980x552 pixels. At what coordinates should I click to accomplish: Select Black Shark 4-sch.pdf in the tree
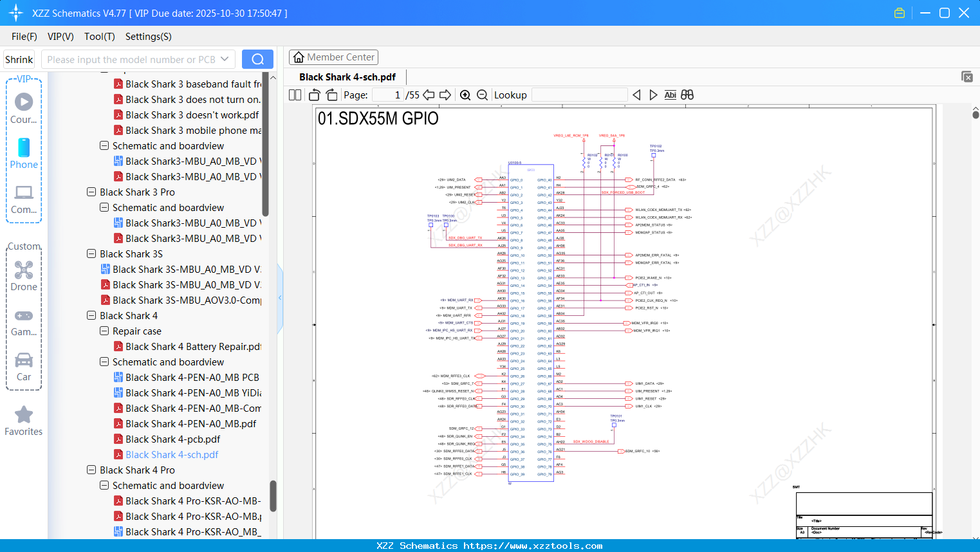pyautogui.click(x=172, y=454)
